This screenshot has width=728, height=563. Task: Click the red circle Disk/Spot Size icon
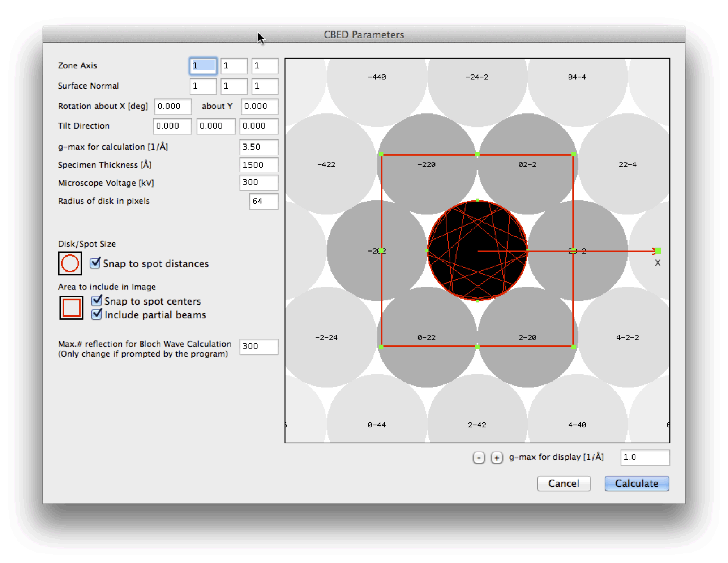(x=70, y=263)
